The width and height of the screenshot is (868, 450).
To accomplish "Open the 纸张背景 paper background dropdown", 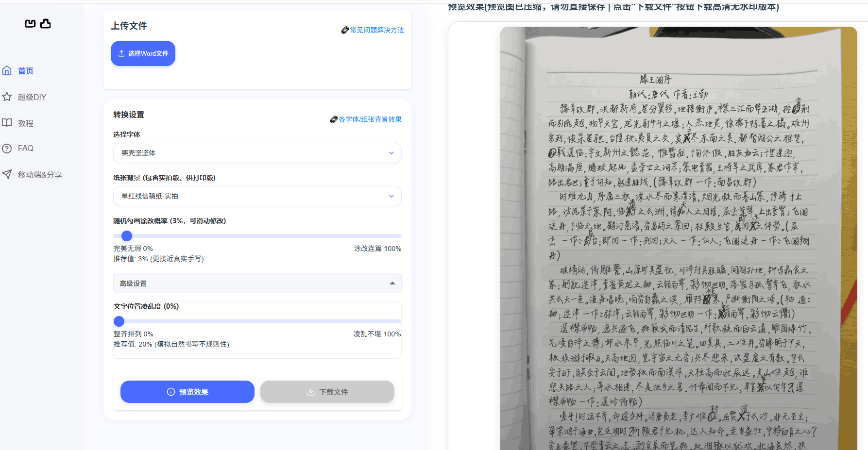I will point(257,196).
